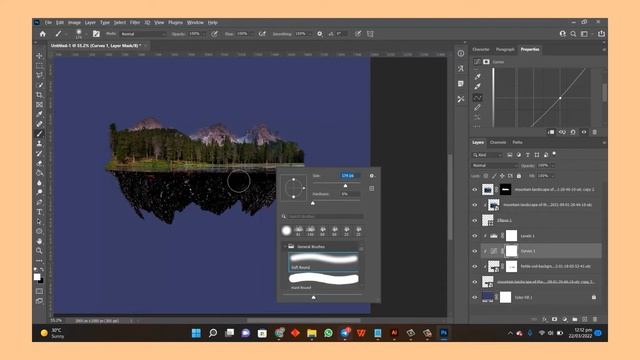Click the mask icon in Properties panel

[x=487, y=62]
